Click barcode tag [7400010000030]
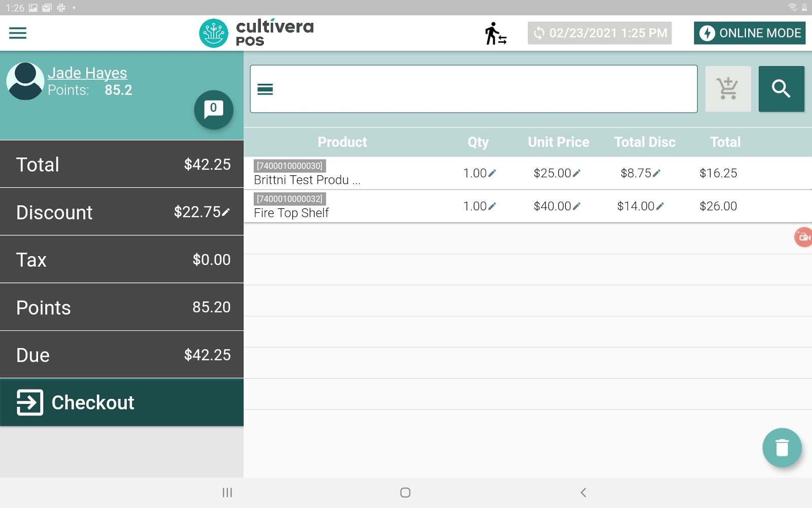This screenshot has width=812, height=508. 289,166
